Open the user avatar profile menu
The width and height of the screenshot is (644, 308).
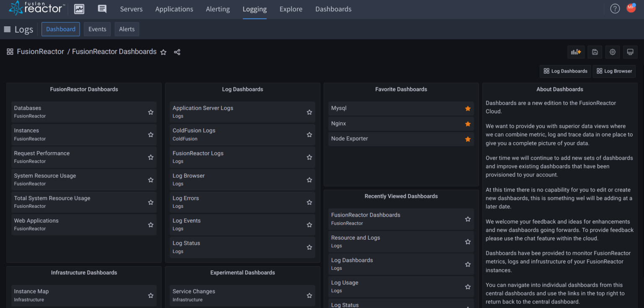point(631,8)
